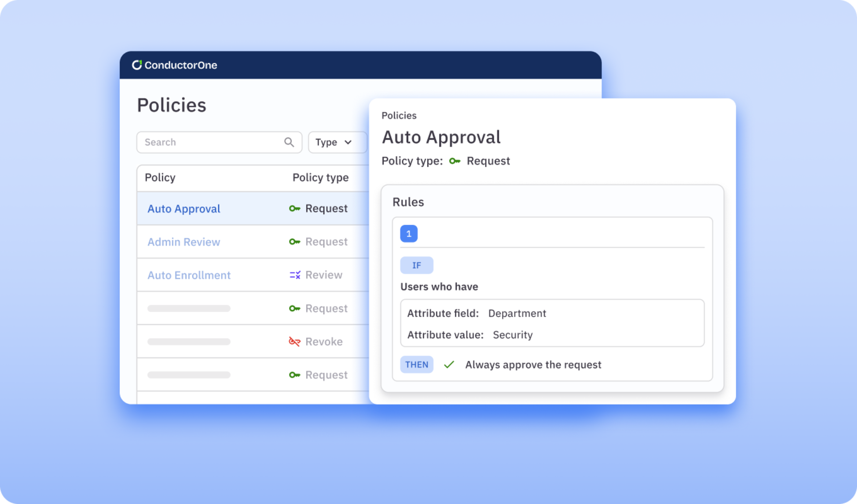Select rule number 1 badge

pyautogui.click(x=409, y=234)
